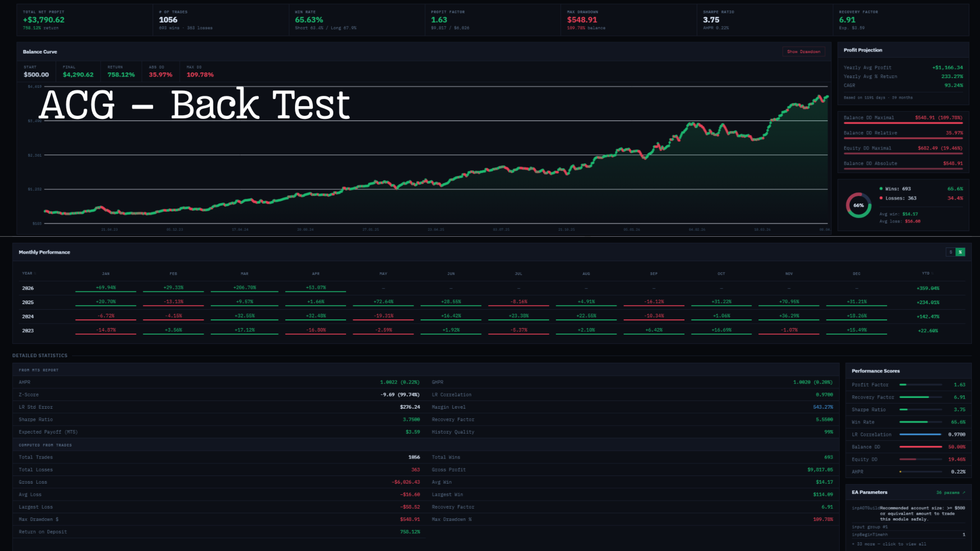Click the green Wins legend dot

(x=881, y=189)
